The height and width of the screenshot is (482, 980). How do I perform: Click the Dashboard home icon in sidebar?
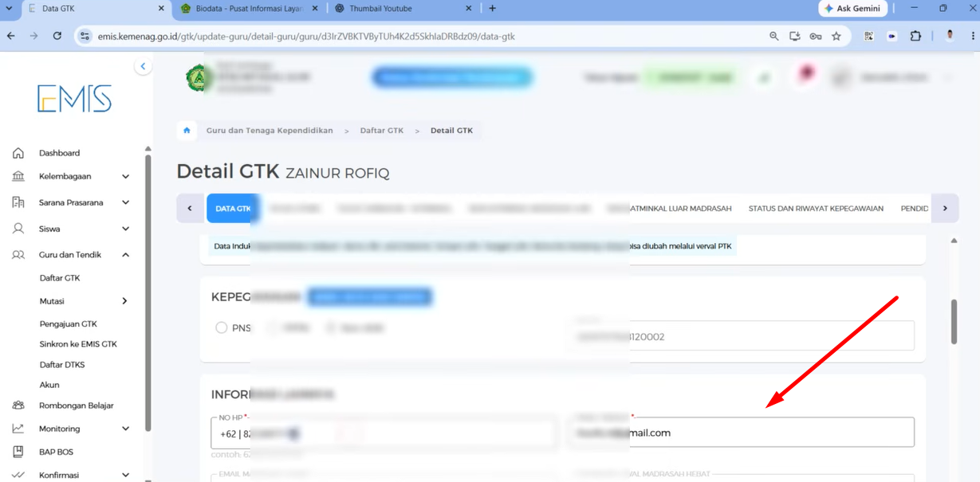18,153
